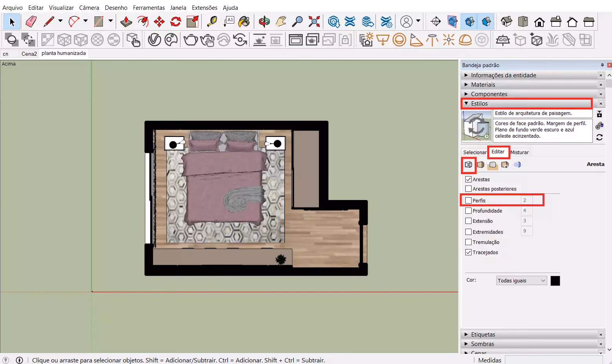The width and height of the screenshot is (612, 364).
Task: Switch to Cena2 scene tab
Action: click(29, 54)
